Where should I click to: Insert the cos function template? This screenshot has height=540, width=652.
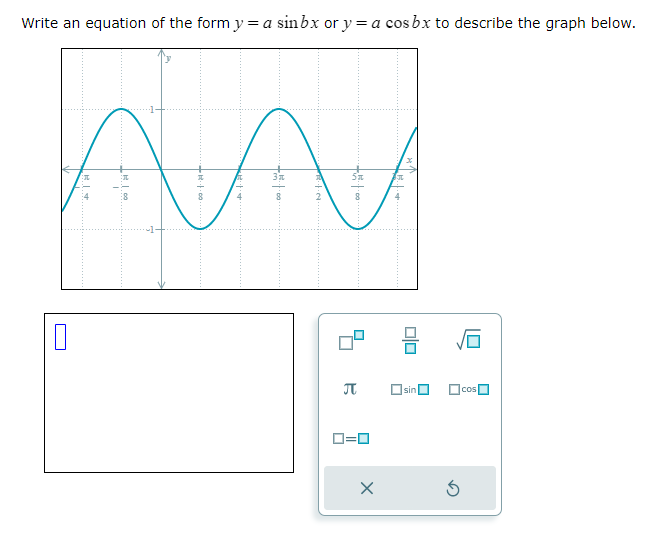(x=469, y=390)
